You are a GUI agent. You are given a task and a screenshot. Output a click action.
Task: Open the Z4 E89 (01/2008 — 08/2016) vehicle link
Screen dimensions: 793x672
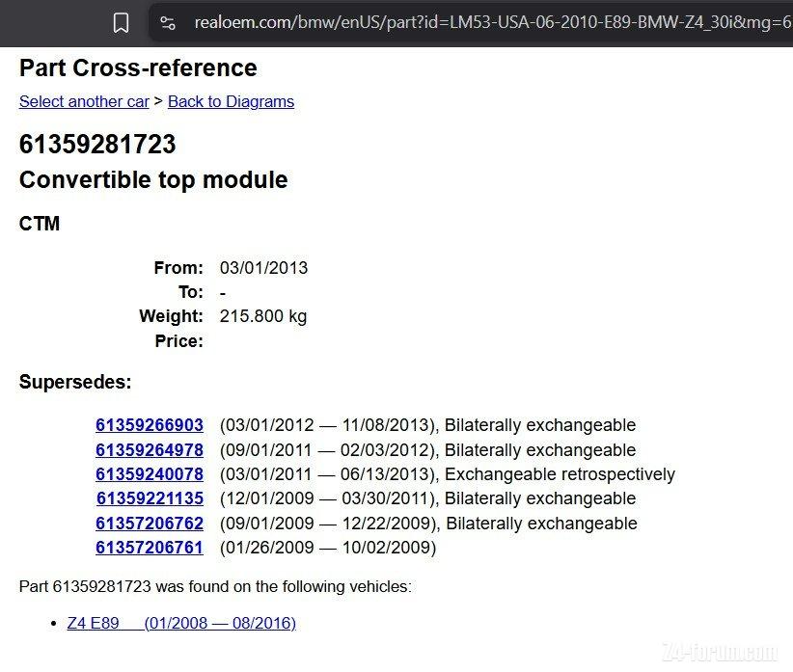coord(181,623)
